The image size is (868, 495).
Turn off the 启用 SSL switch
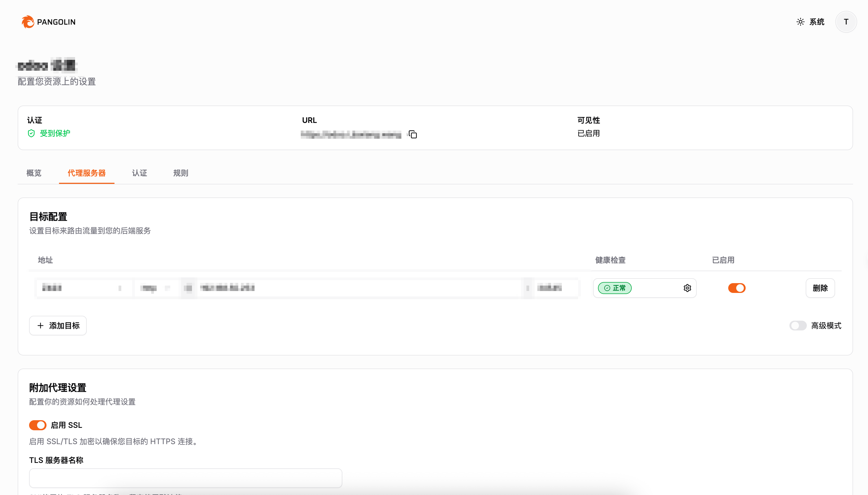point(38,425)
